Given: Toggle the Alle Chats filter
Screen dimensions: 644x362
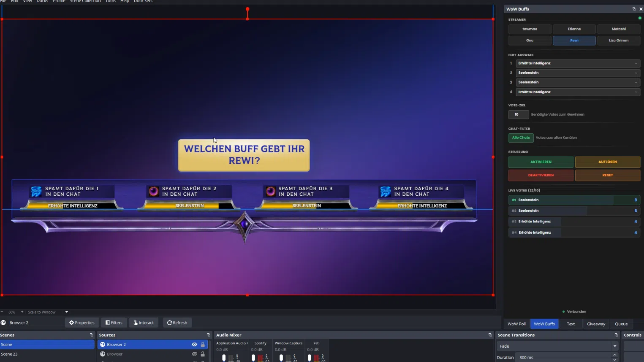Looking at the screenshot, I should point(521,138).
